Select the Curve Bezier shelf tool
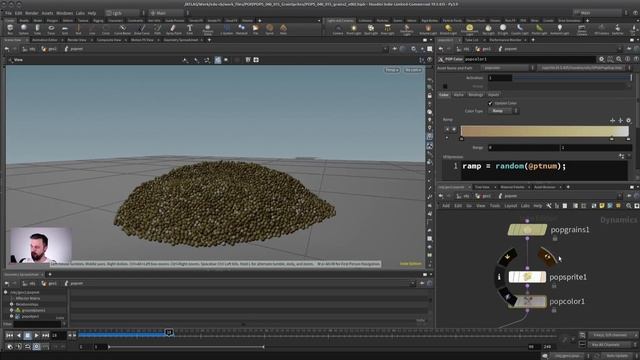This screenshot has height=360, width=640. point(122,29)
